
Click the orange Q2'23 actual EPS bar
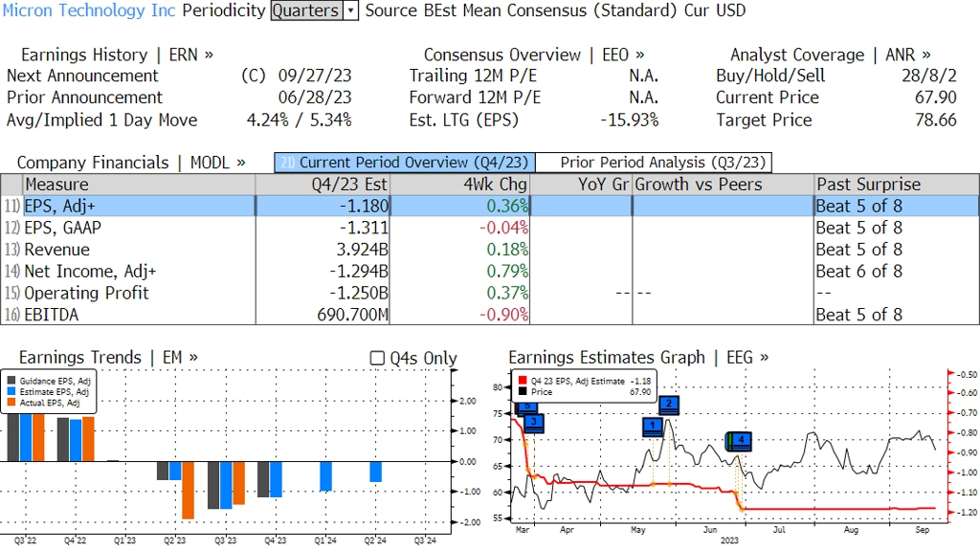coord(189,491)
